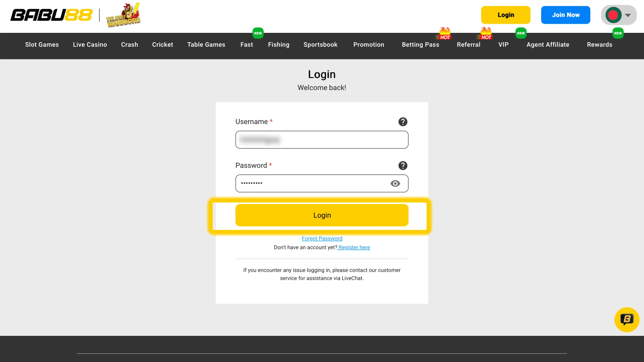Select Sportsbook from the navigation
644x362 pixels.
320,45
